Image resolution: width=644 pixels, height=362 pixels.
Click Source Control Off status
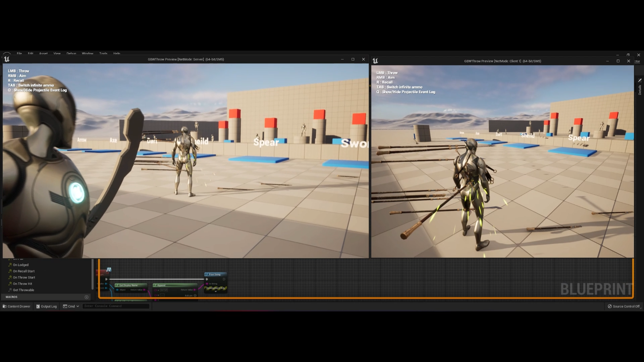click(624, 306)
